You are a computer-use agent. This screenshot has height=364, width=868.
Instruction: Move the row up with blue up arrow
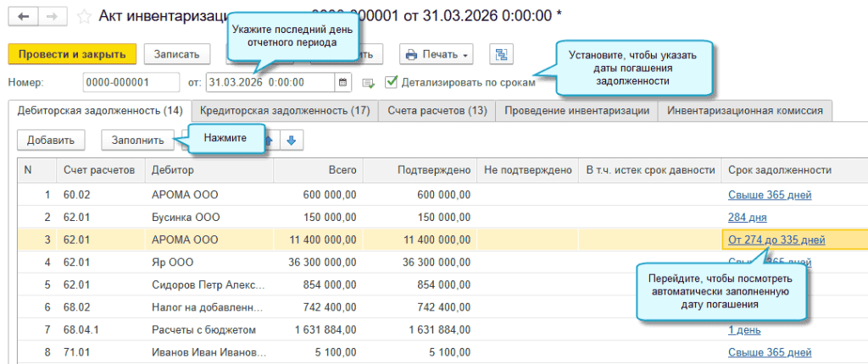[270, 140]
